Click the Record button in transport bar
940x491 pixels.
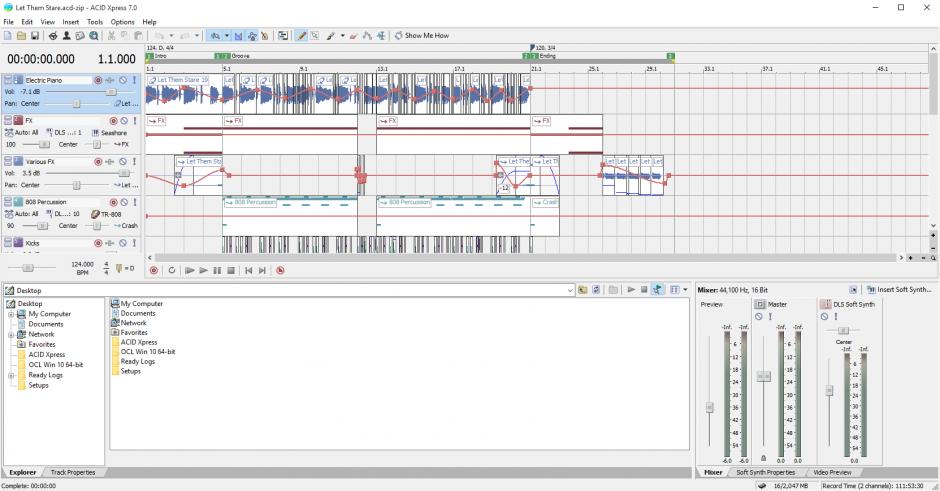154,270
